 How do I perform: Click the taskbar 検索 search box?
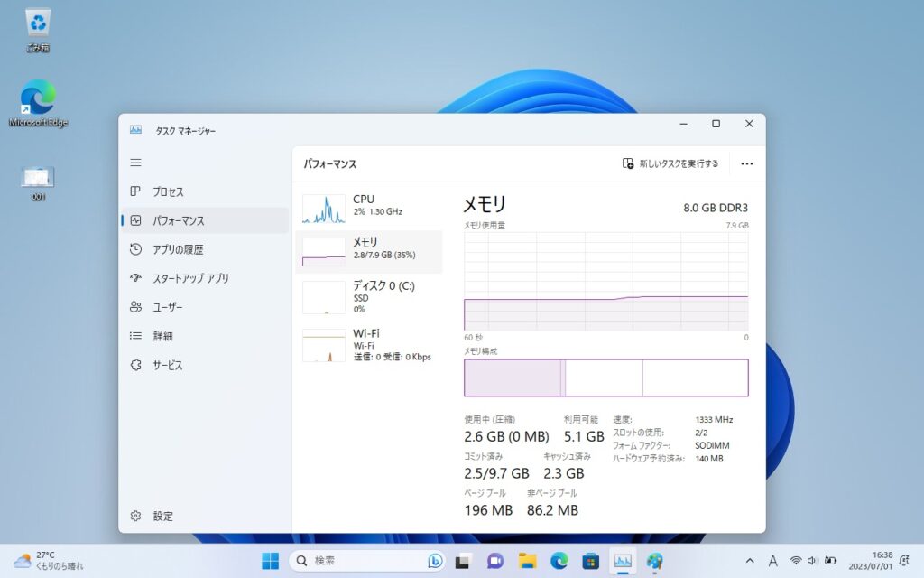365,561
